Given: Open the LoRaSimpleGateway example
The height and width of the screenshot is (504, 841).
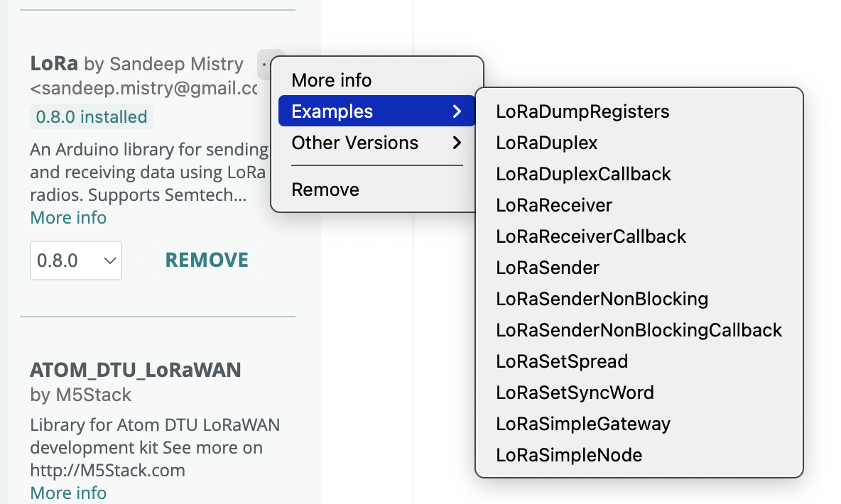Looking at the screenshot, I should 639,424.
